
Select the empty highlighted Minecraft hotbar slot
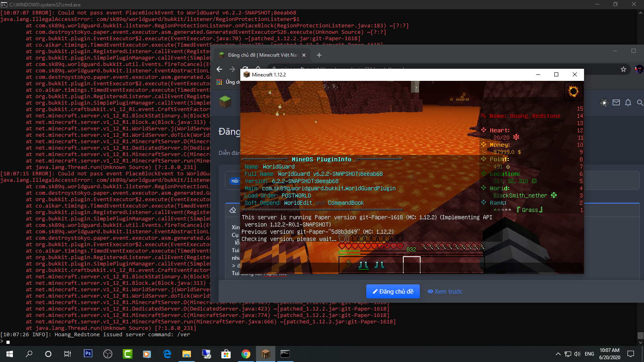click(x=412, y=265)
